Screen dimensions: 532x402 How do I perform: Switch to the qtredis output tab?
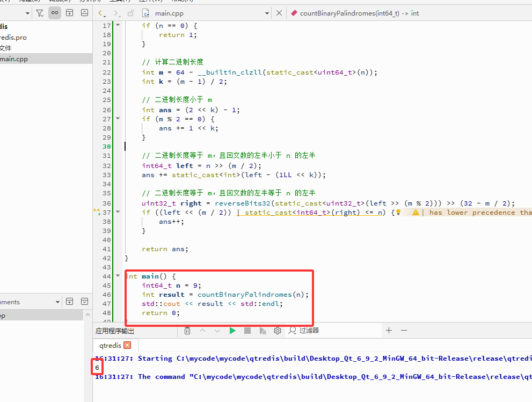[110, 345]
